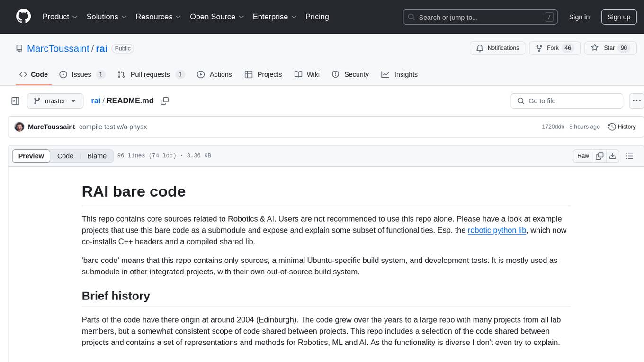Switch to Code view
The height and width of the screenshot is (362, 644).
click(65, 156)
